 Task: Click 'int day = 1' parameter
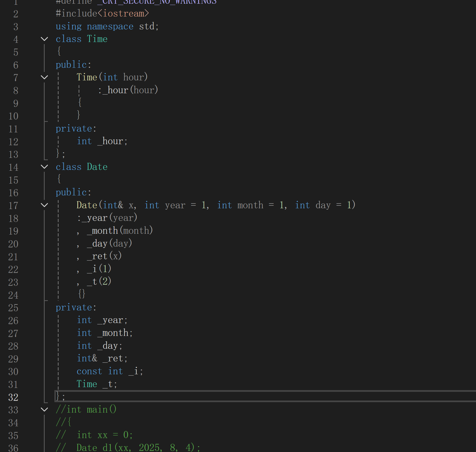pyautogui.click(x=323, y=205)
